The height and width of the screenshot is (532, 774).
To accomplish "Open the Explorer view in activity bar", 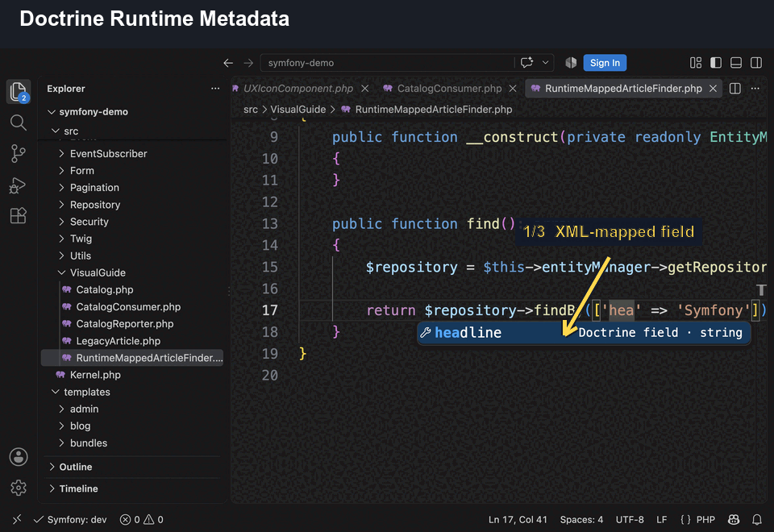I will 19,92.
